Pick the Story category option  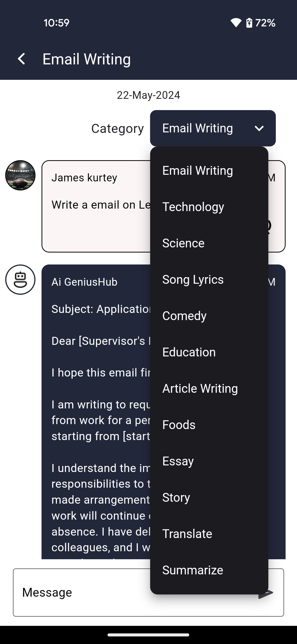pos(176,498)
